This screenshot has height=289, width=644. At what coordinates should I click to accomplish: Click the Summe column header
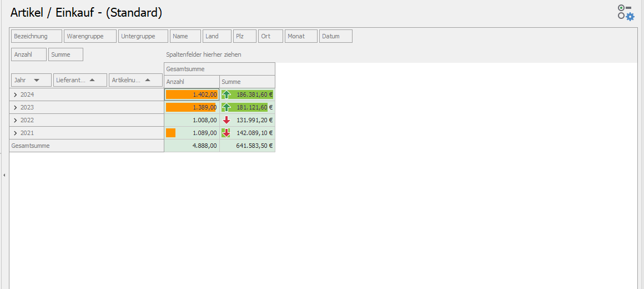point(247,82)
